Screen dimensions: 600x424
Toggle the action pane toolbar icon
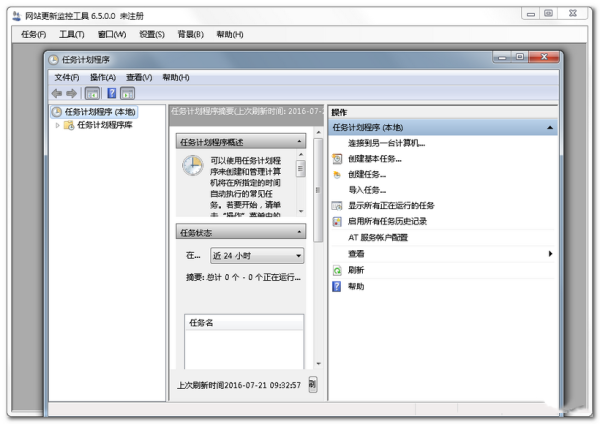[127, 93]
